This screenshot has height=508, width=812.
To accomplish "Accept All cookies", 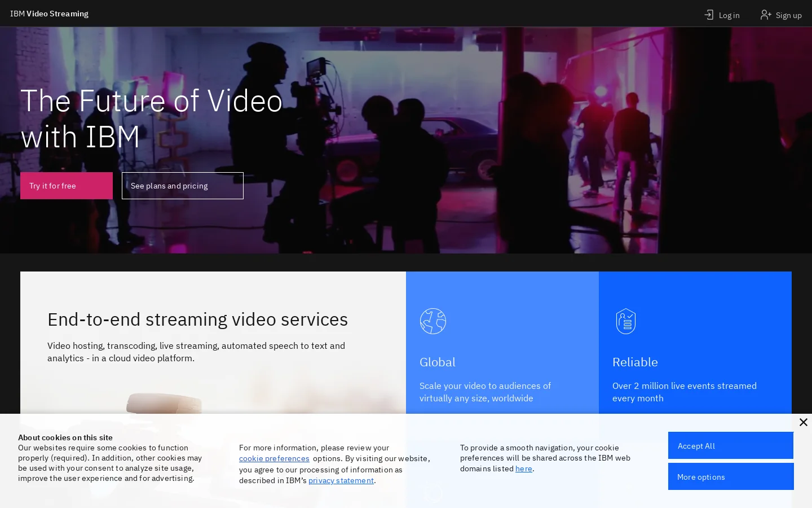I will [731, 445].
